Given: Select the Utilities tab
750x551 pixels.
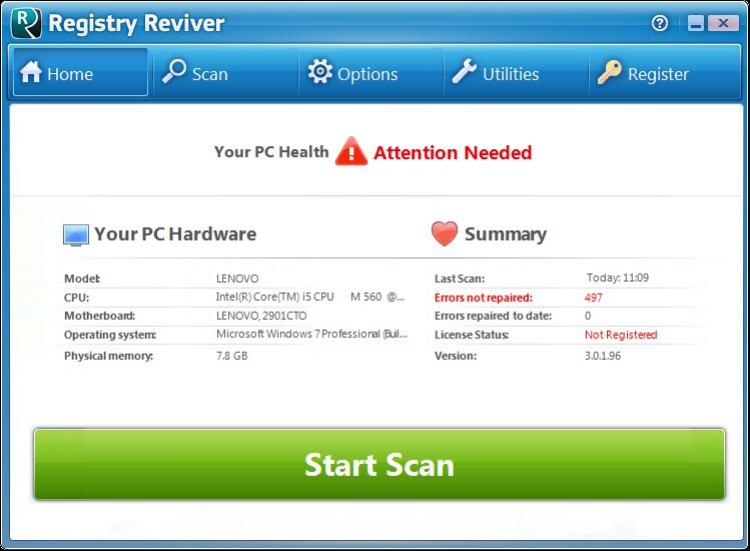Looking at the screenshot, I should click(x=516, y=72).
